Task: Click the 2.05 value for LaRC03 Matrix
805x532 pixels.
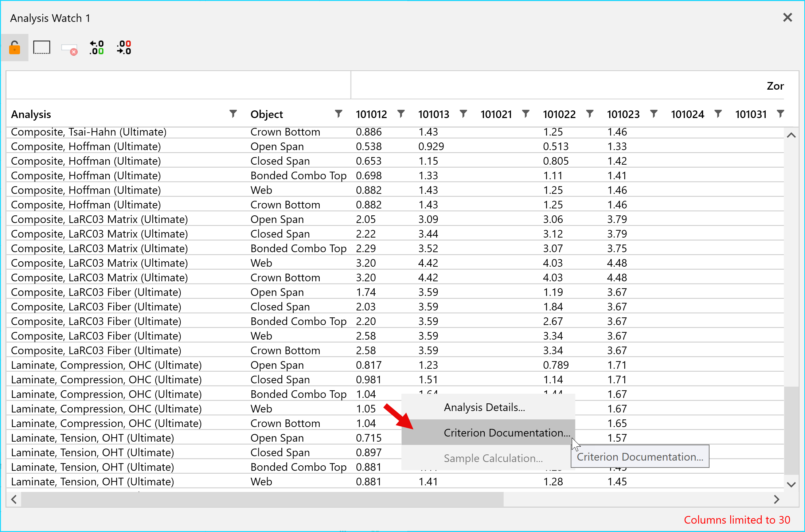Action: [366, 219]
